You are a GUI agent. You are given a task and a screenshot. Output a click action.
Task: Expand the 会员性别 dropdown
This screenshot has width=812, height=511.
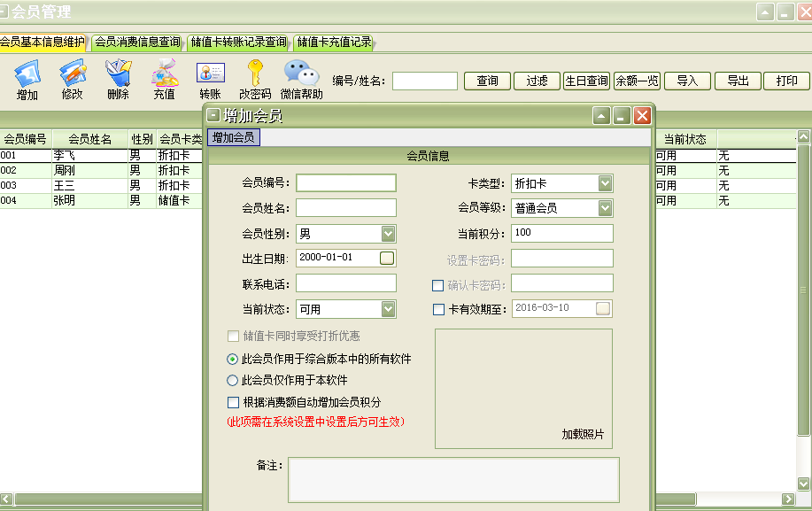(x=388, y=234)
